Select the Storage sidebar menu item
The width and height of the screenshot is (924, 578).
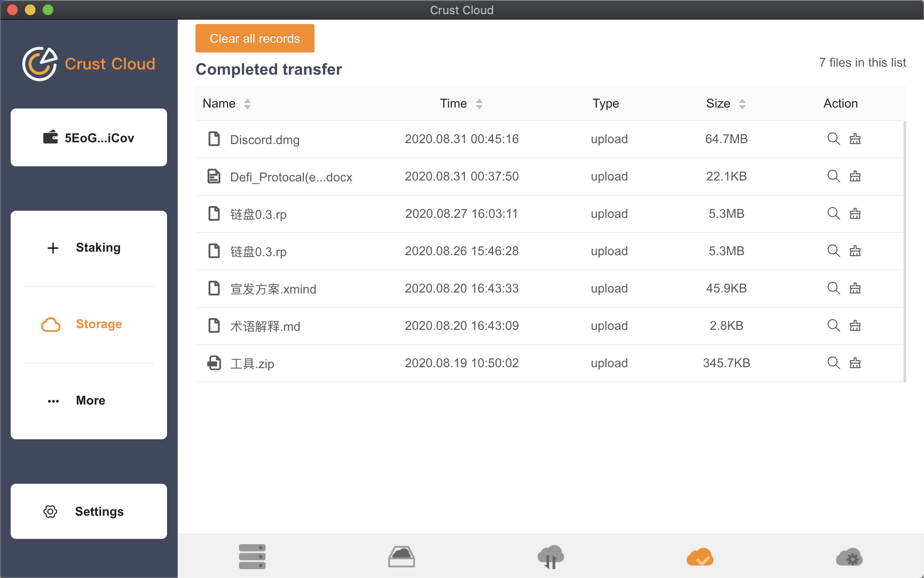coord(89,324)
